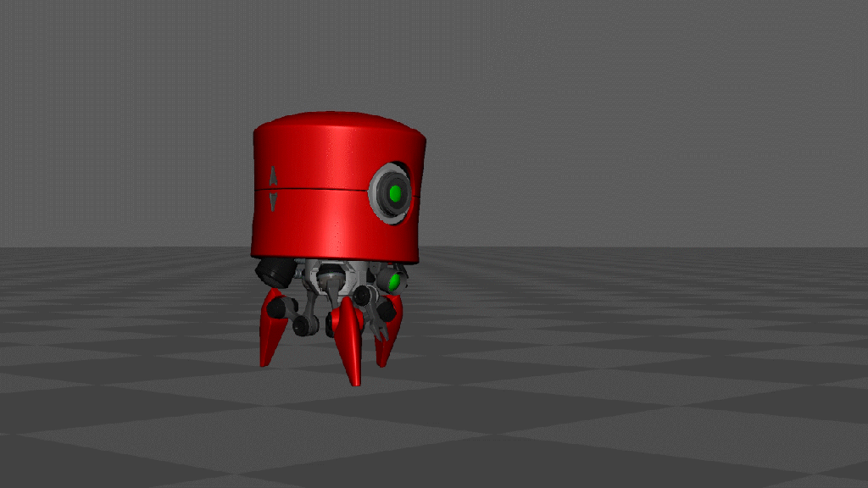Click the black joint on the leftmost leg
The height and width of the screenshot is (488, 868).
[x=301, y=324]
